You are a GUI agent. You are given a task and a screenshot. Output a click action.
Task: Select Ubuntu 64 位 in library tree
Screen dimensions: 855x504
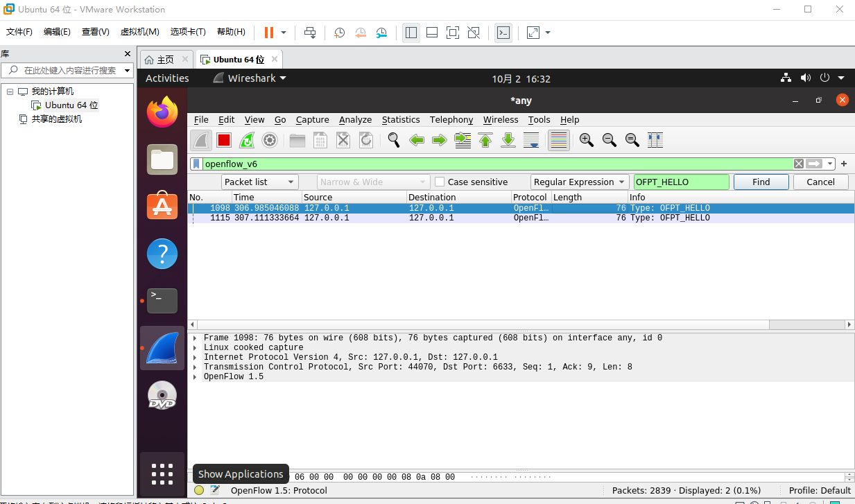tap(71, 105)
